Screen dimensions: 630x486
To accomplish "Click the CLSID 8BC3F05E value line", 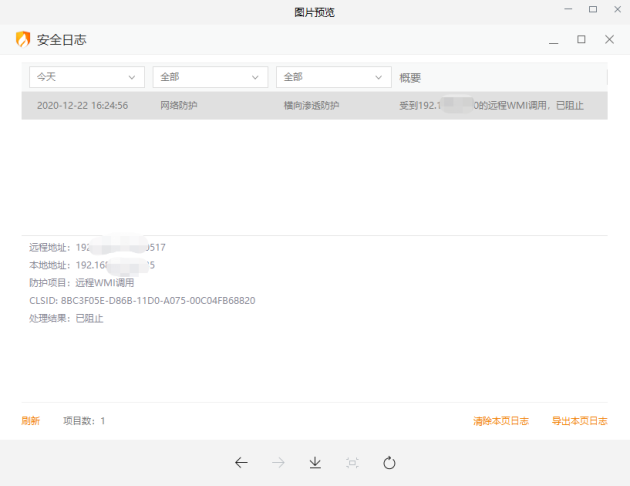I will [x=142, y=300].
